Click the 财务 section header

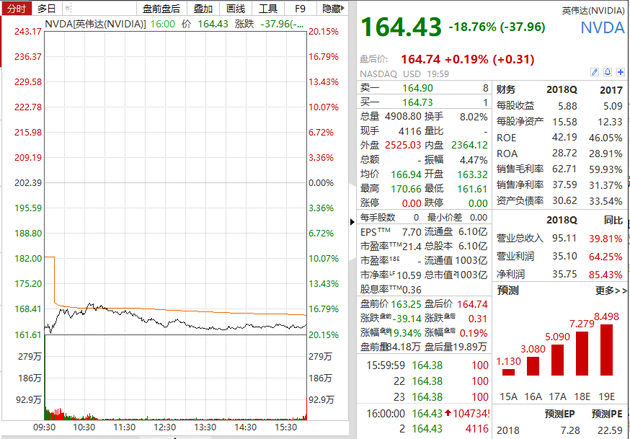coord(506,90)
